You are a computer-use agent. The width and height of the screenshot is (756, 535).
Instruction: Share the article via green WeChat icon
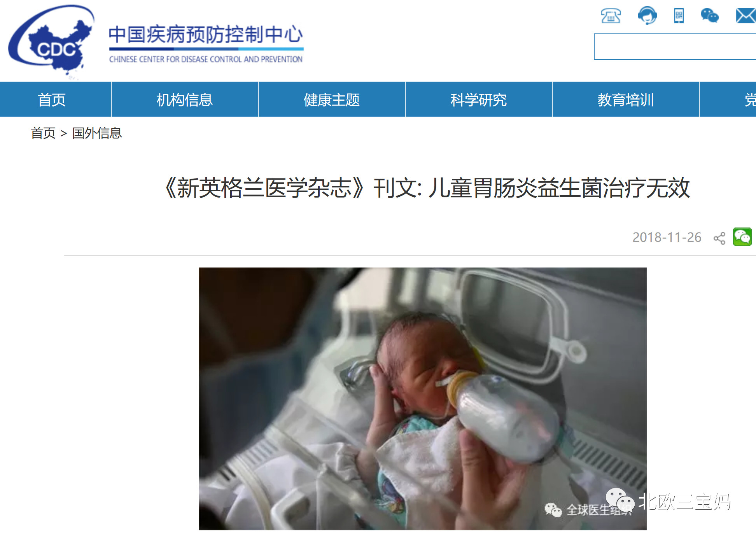742,237
